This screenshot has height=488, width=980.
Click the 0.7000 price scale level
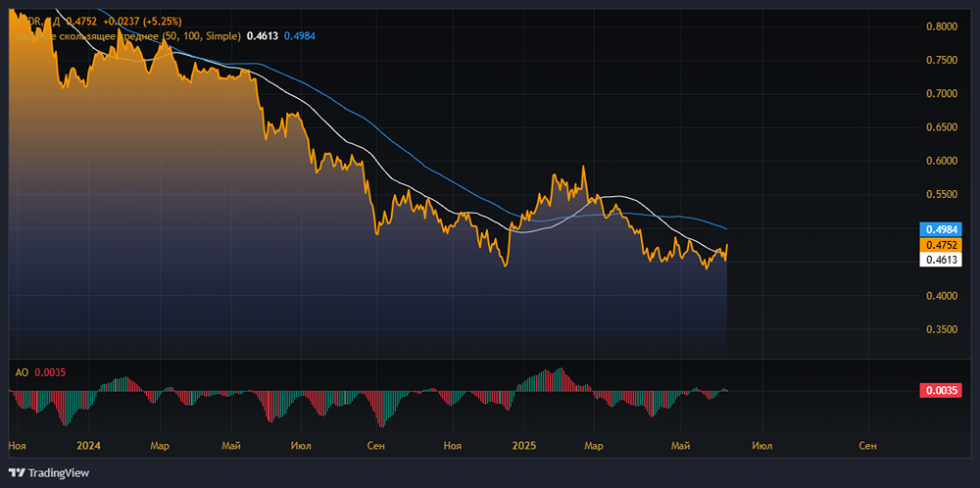[x=940, y=94]
